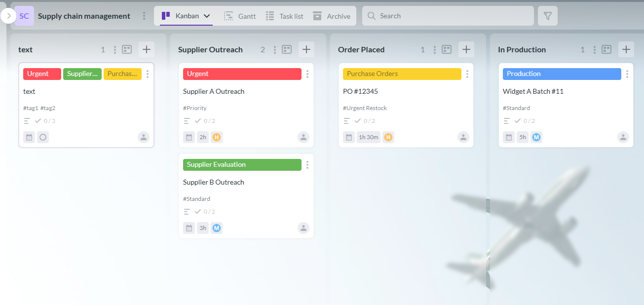
Task: Click high priority badge on Supplier A Outreach
Action: point(216,137)
